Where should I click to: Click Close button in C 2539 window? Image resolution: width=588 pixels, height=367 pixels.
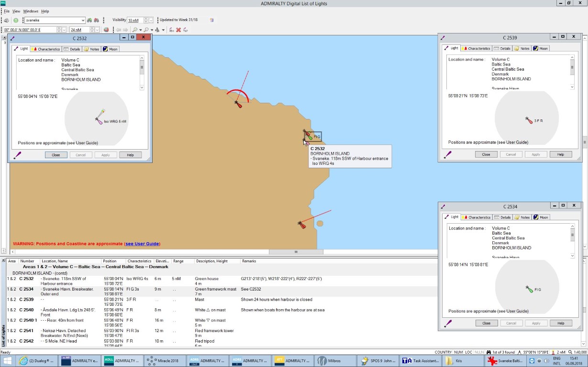pos(486,154)
